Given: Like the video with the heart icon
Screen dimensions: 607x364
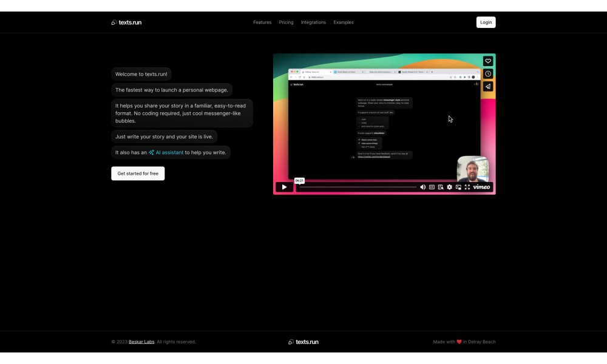Looking at the screenshot, I should coord(488,61).
